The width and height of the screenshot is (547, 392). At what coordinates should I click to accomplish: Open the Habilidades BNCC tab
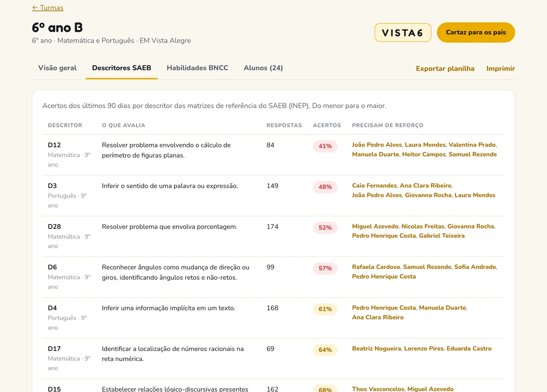click(197, 68)
